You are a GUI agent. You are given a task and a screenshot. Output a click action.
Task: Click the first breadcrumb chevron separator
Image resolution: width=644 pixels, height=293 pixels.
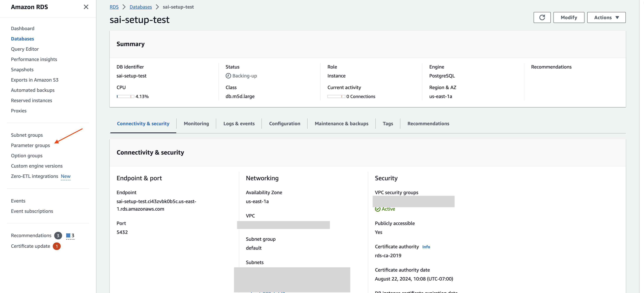124,7
